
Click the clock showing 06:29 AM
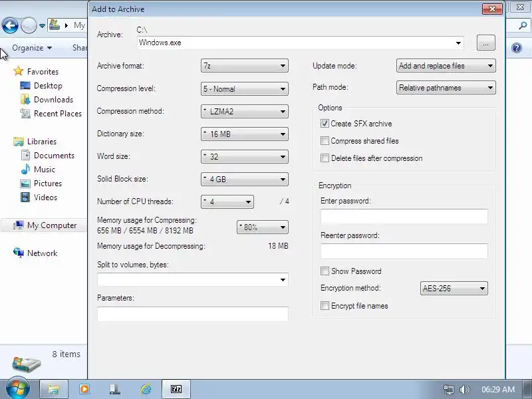coord(497,390)
